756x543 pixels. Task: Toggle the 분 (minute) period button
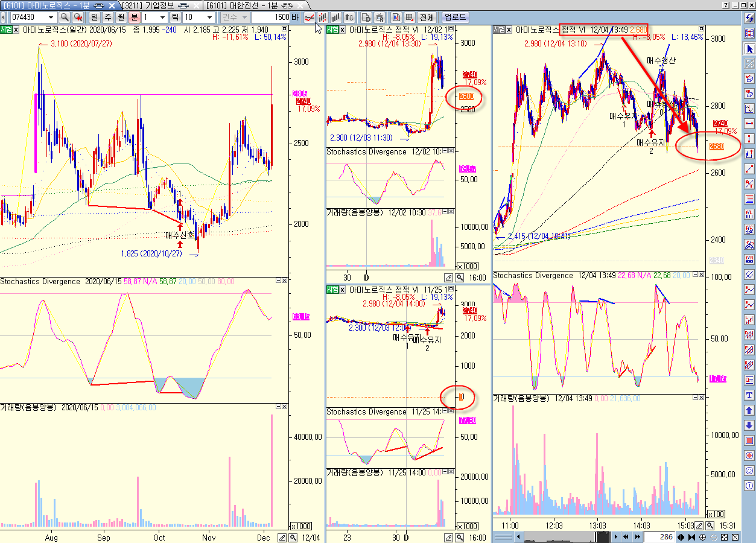(135, 17)
